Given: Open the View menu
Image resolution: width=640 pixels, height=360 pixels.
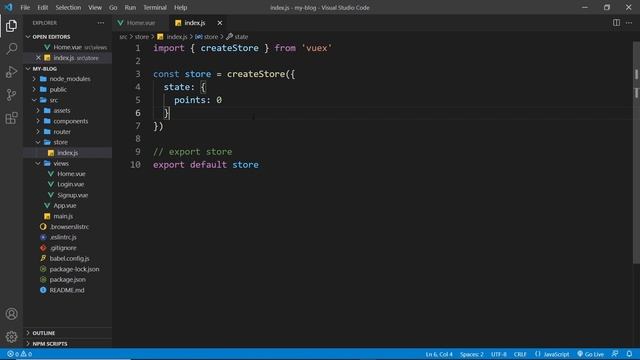Looking at the screenshot, I should pyautogui.click(x=95, y=7).
